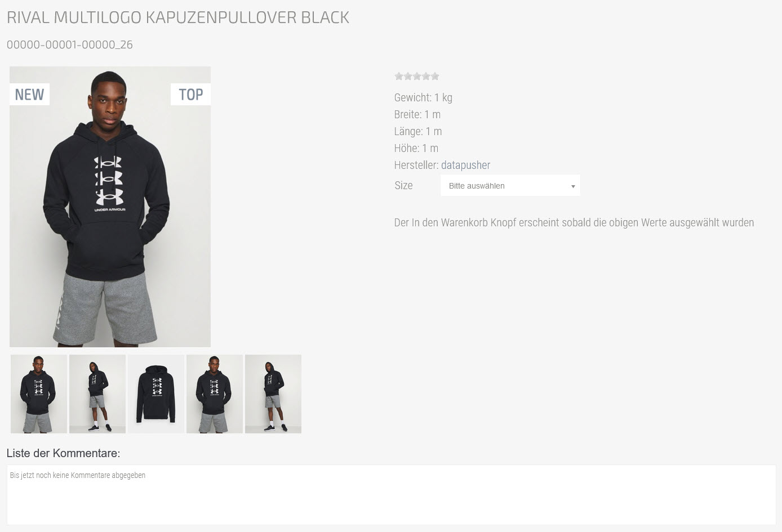The image size is (782, 532).
Task: Click the TOP badge on product image
Action: pos(190,94)
